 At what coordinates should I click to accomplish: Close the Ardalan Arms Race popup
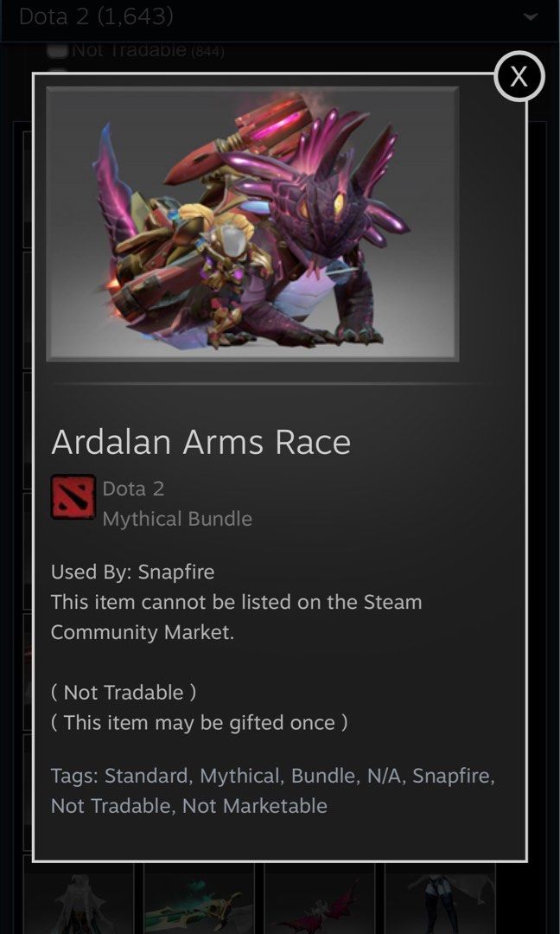519,76
